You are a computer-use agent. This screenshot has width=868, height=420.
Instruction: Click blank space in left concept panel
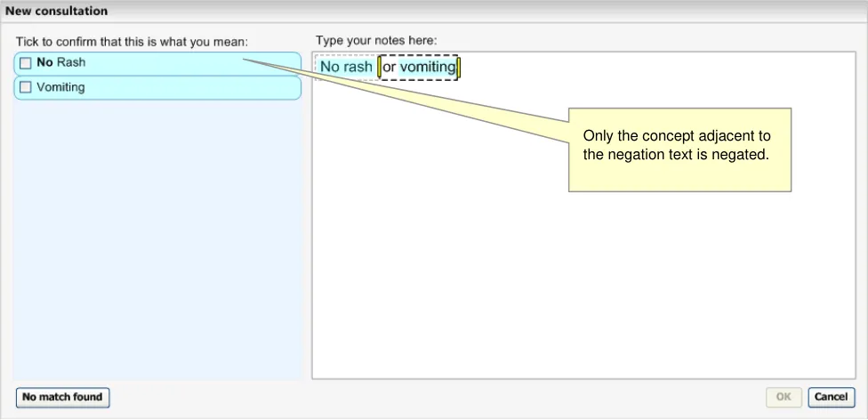(x=157, y=240)
